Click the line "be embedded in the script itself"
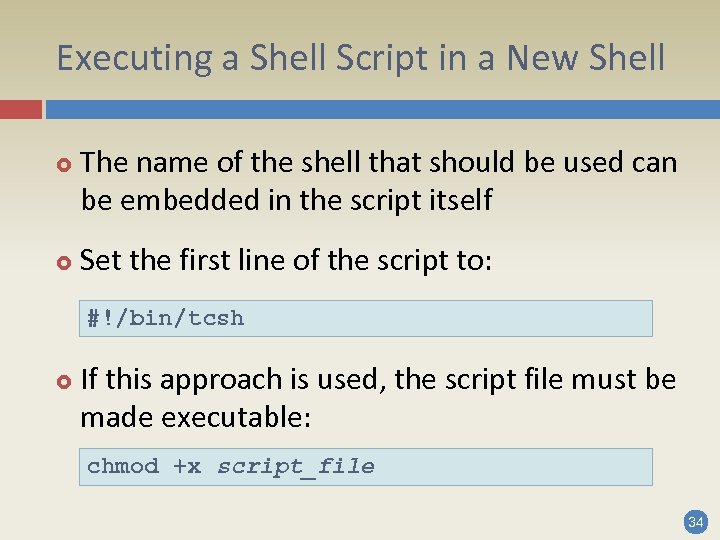This screenshot has height=540, width=720. [x=286, y=200]
